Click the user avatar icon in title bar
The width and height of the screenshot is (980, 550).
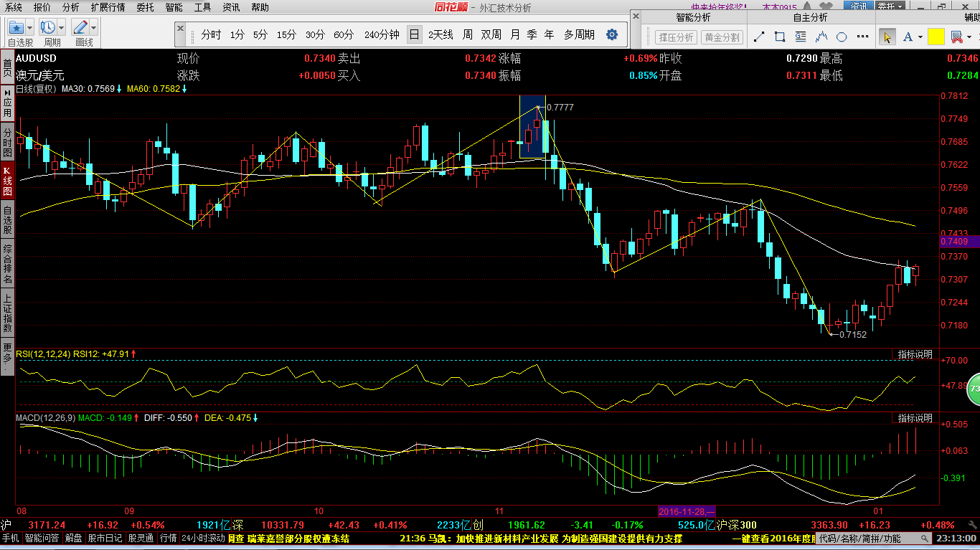click(808, 6)
